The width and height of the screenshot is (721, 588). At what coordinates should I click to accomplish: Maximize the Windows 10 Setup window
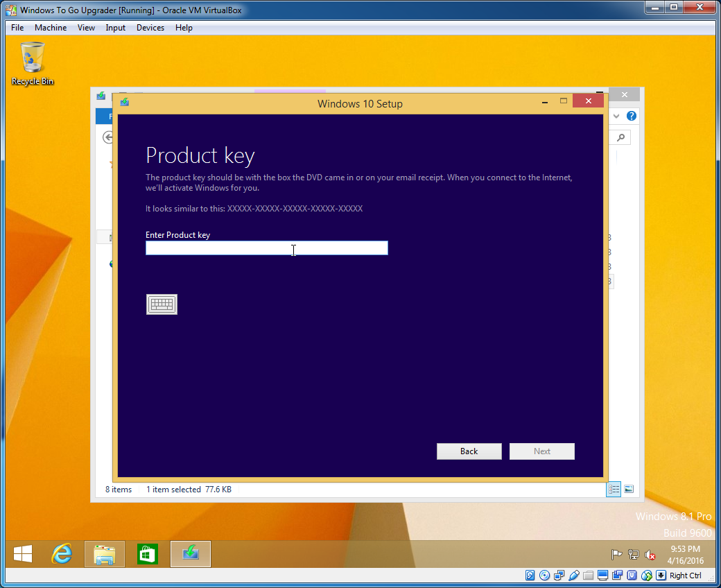563,101
